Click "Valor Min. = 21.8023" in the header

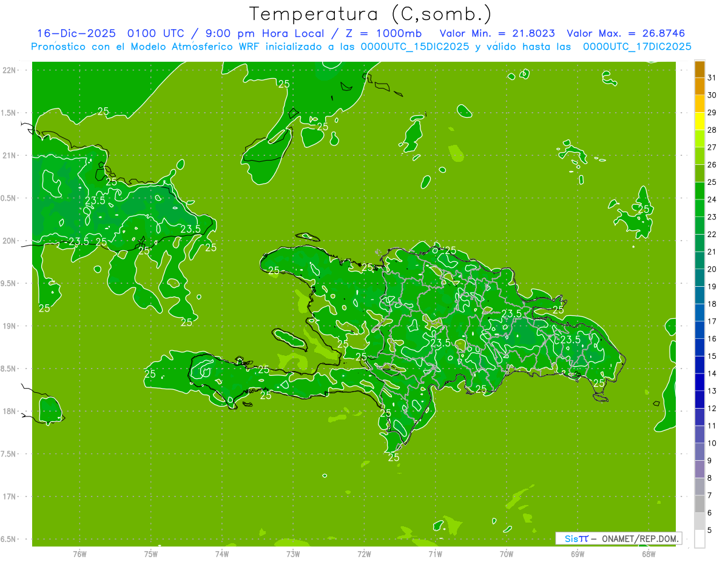click(x=497, y=33)
